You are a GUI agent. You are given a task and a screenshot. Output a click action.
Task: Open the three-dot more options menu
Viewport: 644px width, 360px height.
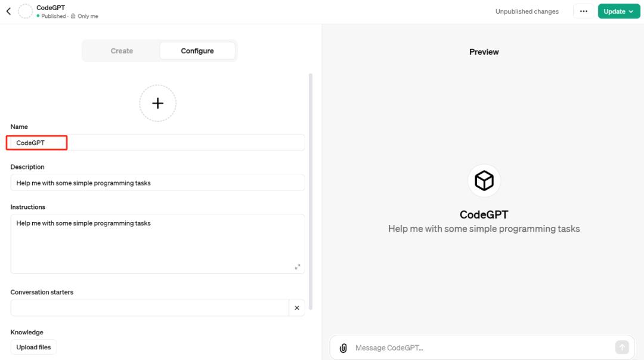click(583, 11)
